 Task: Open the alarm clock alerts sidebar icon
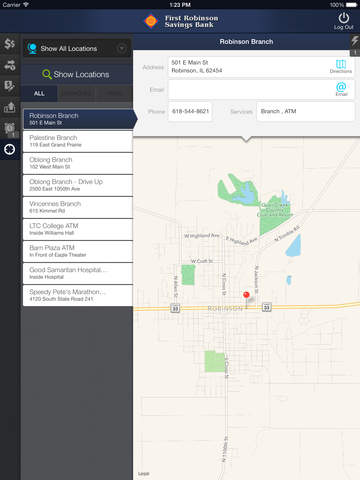click(10, 129)
